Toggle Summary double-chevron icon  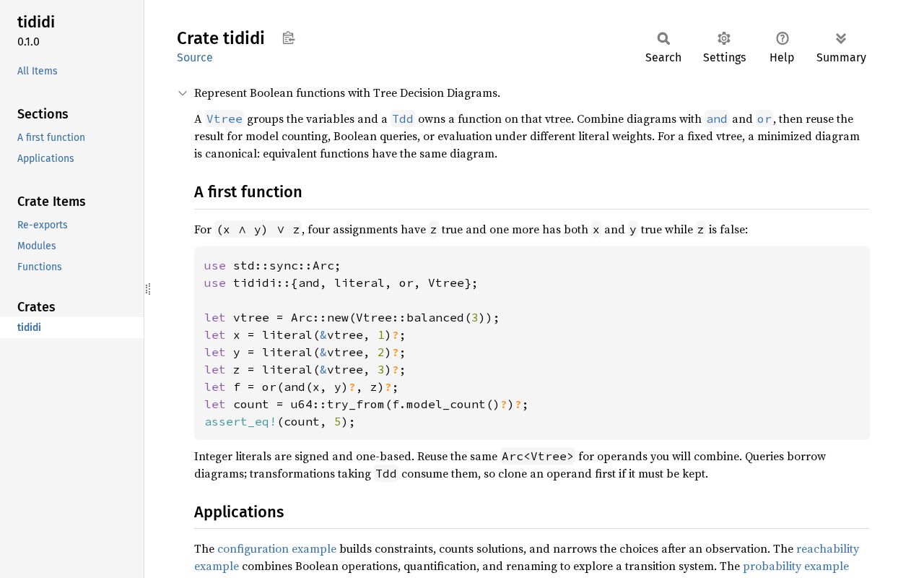[x=841, y=38]
